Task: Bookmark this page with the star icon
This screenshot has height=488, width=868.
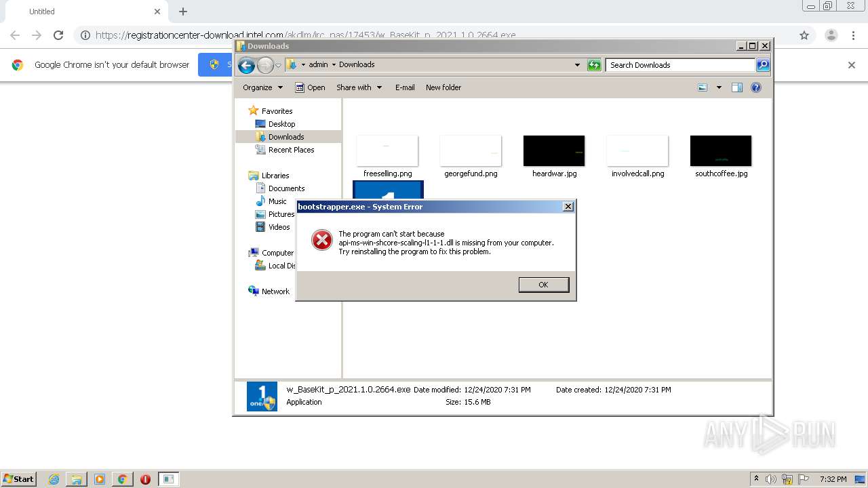Action: click(x=804, y=35)
